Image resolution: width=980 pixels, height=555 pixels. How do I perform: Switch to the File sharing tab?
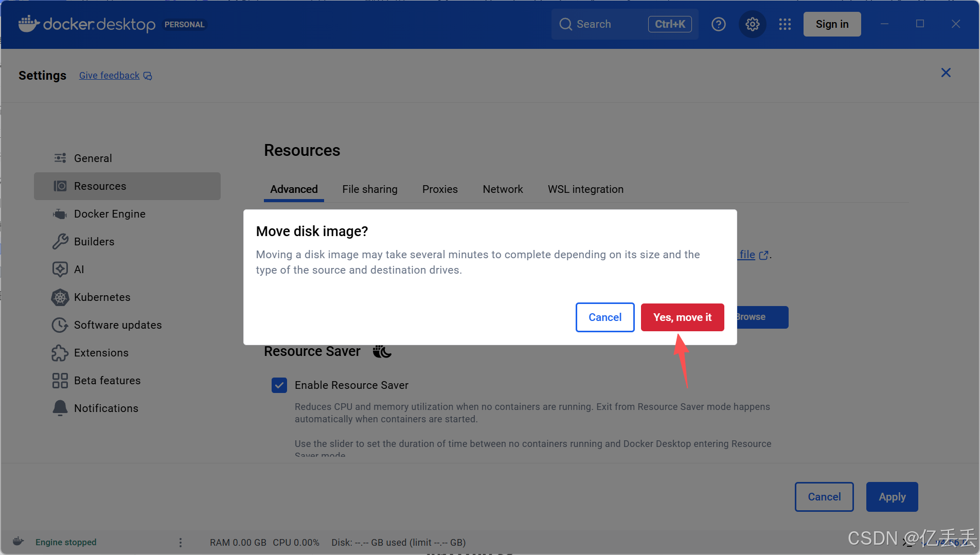370,189
